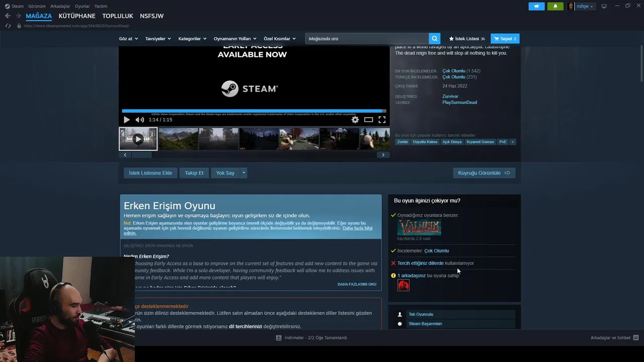The height and width of the screenshot is (362, 644).
Task: Open the Oyunlar menu
Action: pos(83,6)
